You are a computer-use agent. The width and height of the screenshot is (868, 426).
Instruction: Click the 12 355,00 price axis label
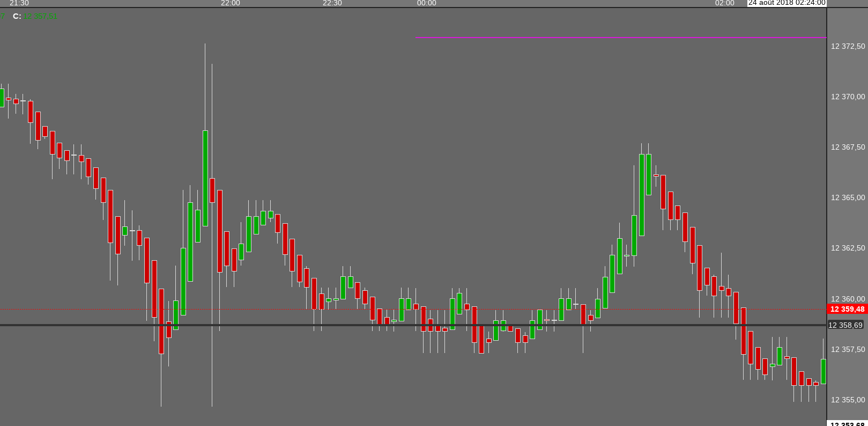pyautogui.click(x=848, y=400)
